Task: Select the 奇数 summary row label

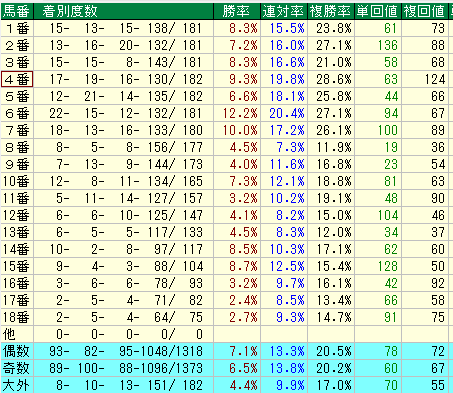Action: click(x=17, y=369)
